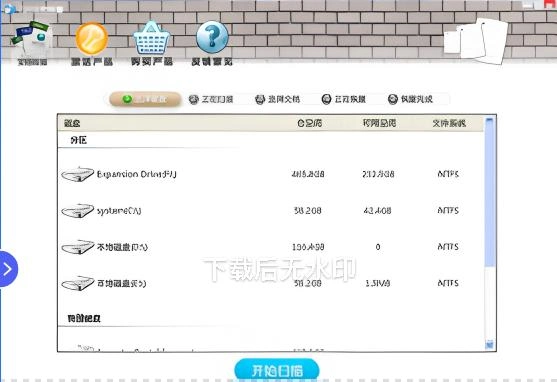
Task: Click the first toolbar wizard icon
Action: pos(32,38)
